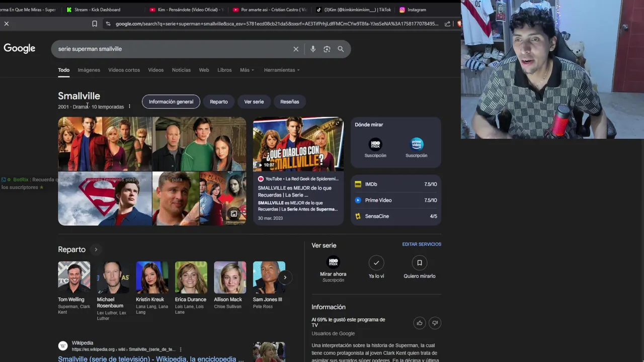
Task: Switch to the Videos cortos tab
Action: (124, 70)
